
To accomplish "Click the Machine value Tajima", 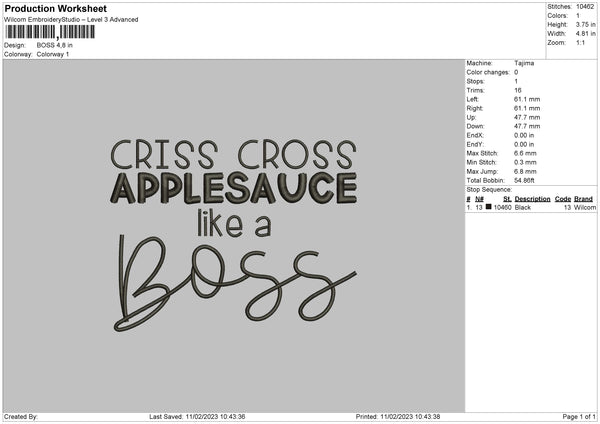I will (x=524, y=63).
